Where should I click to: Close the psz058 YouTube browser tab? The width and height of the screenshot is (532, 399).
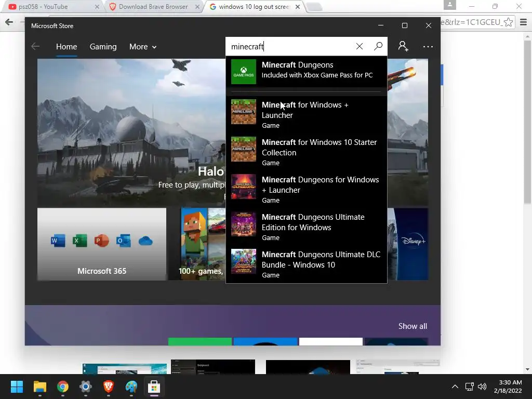[97, 7]
